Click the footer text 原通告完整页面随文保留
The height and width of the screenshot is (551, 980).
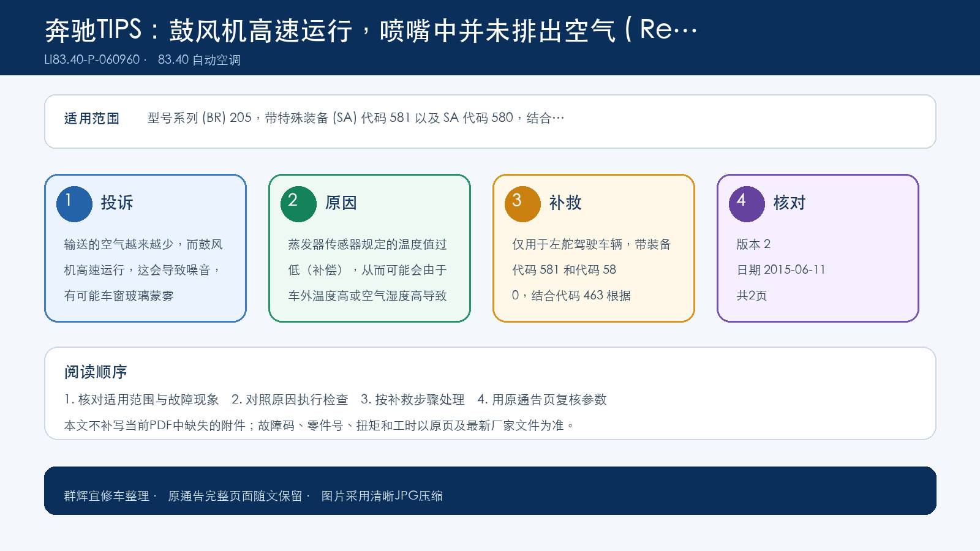point(235,496)
